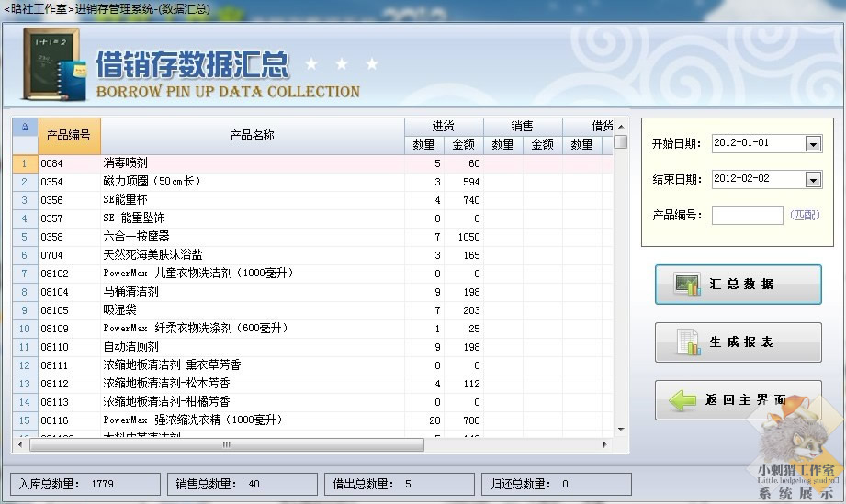
Task: Click the green arrow icon on 返回主界面
Action: pyautogui.click(x=682, y=400)
